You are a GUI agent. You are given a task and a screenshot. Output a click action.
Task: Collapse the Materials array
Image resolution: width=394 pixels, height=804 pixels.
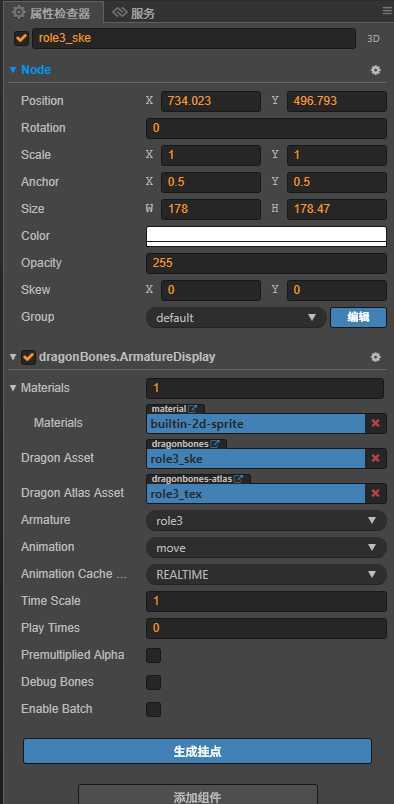13,388
